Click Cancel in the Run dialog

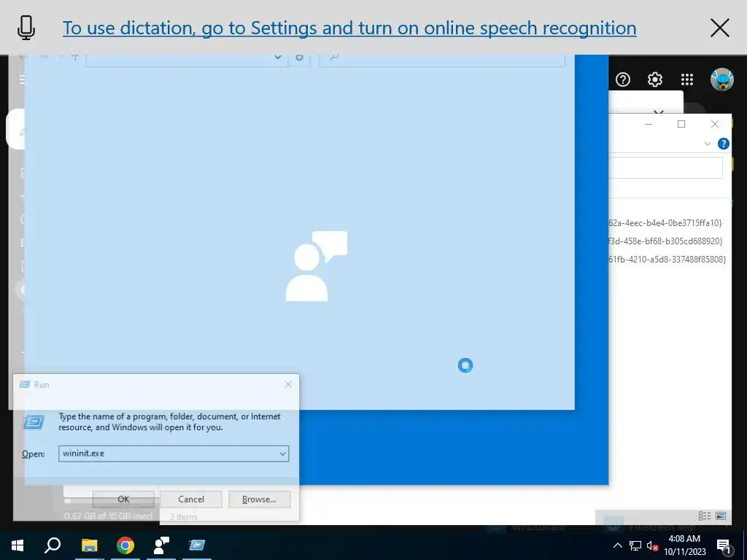(x=191, y=499)
